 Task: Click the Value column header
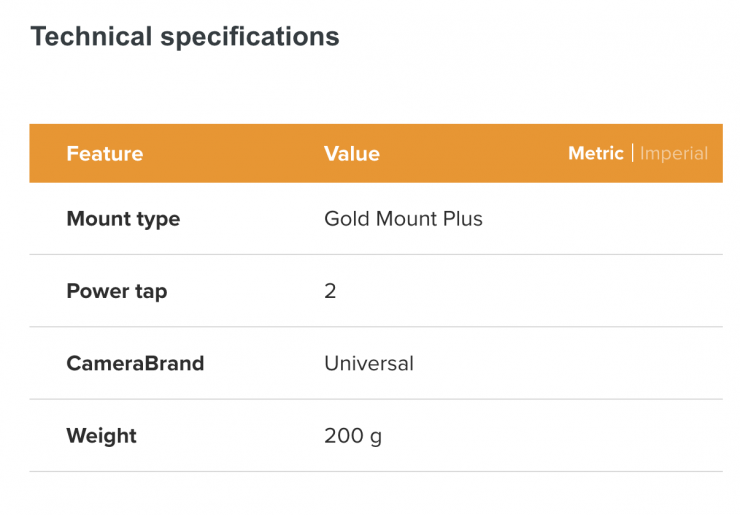pyautogui.click(x=352, y=154)
